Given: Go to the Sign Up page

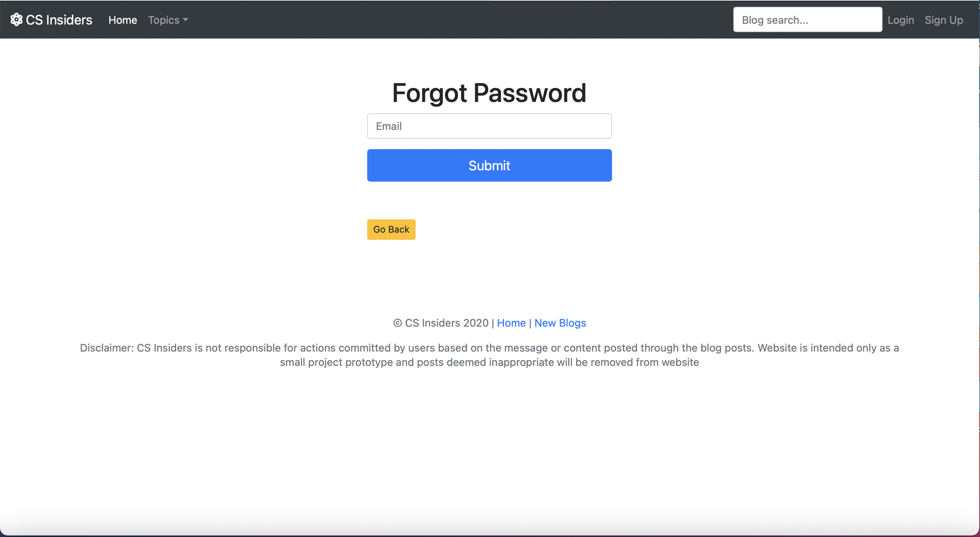Looking at the screenshot, I should [943, 20].
